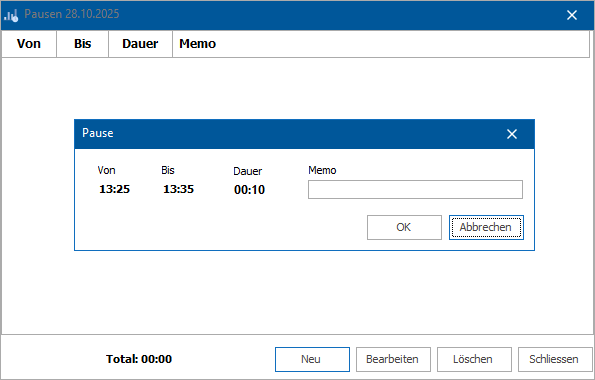
Task: Select the Bis time value 13:35
Action: (178, 189)
